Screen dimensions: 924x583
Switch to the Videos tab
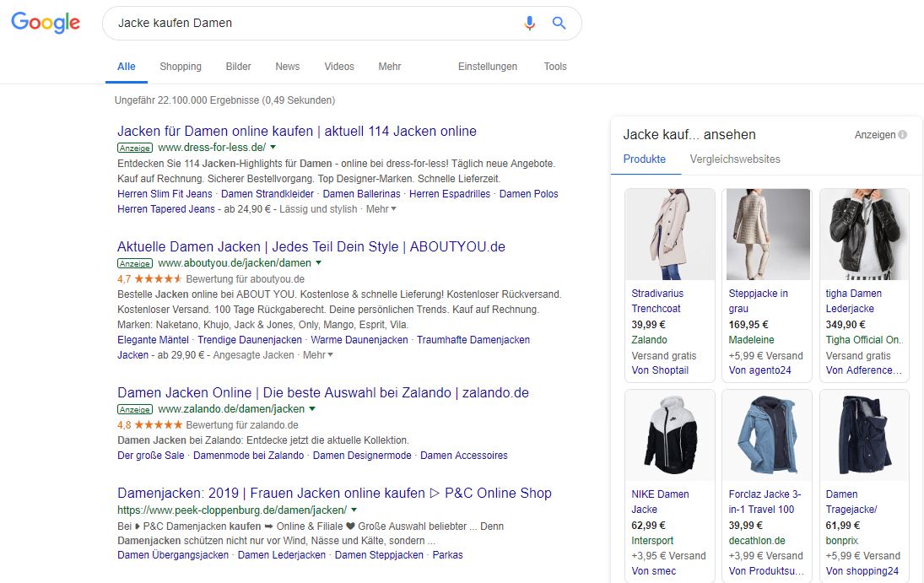click(339, 67)
